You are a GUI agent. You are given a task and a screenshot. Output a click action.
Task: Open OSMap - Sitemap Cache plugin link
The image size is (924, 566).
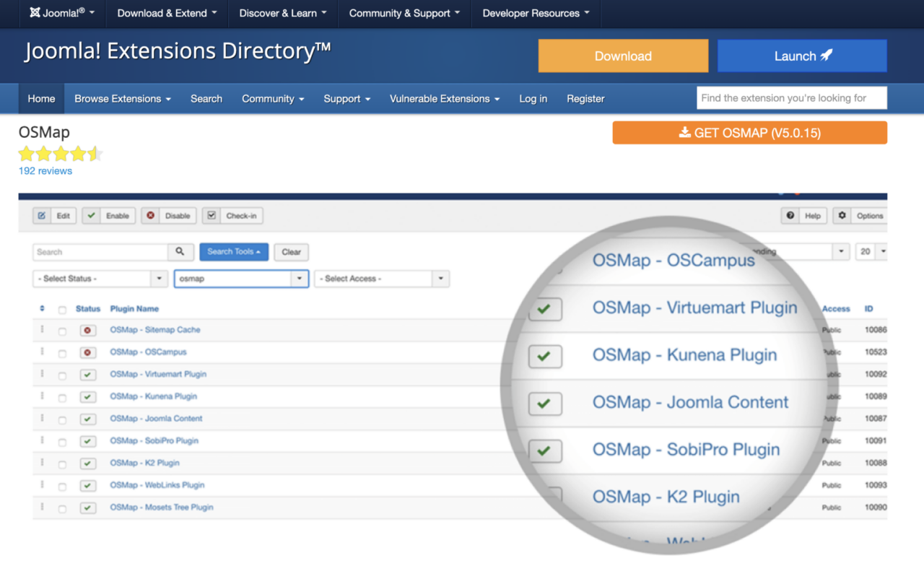tap(155, 330)
